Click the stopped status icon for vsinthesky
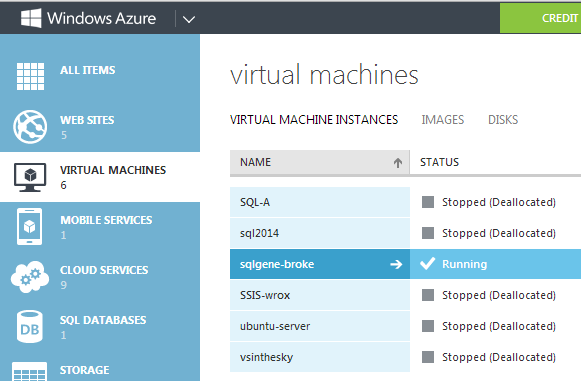581x381 pixels. coord(428,357)
